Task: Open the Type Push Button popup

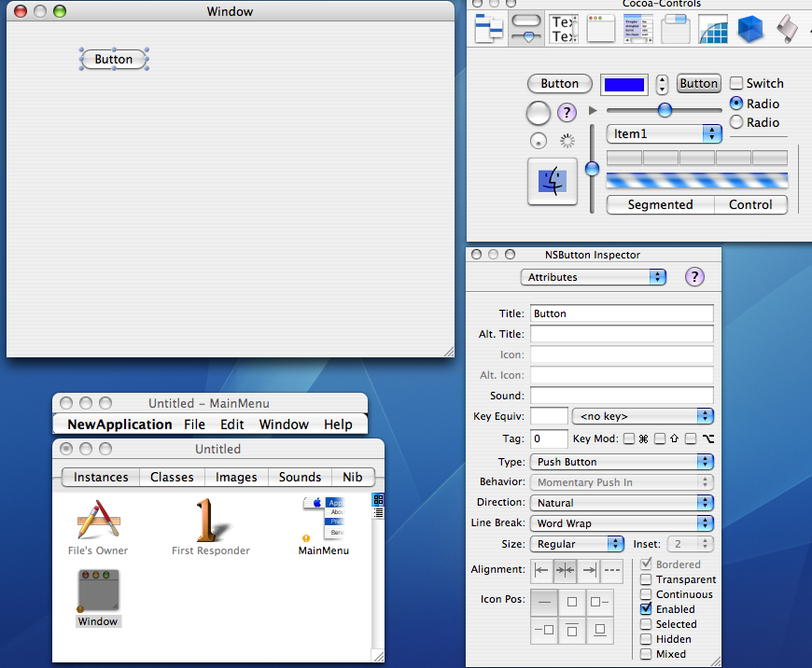Action: pyautogui.click(x=622, y=462)
